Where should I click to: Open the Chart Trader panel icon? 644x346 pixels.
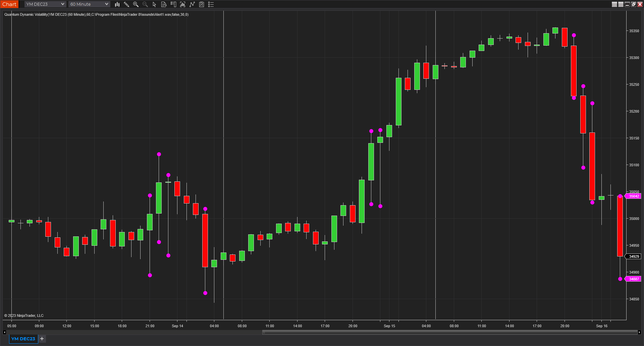(173, 4)
